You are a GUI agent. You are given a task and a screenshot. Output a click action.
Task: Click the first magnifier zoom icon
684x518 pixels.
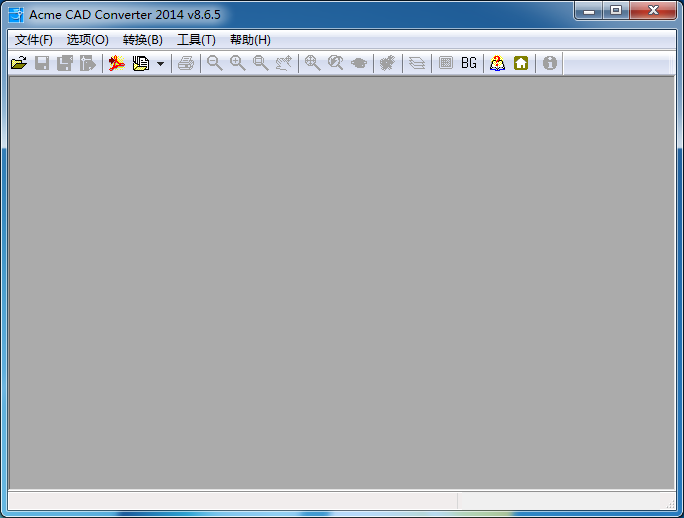point(214,63)
